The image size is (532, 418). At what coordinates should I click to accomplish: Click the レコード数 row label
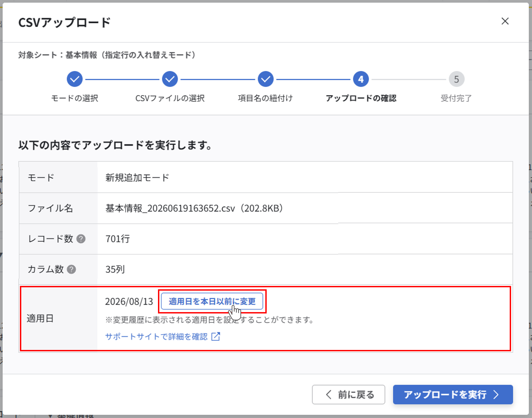pyautogui.click(x=50, y=239)
